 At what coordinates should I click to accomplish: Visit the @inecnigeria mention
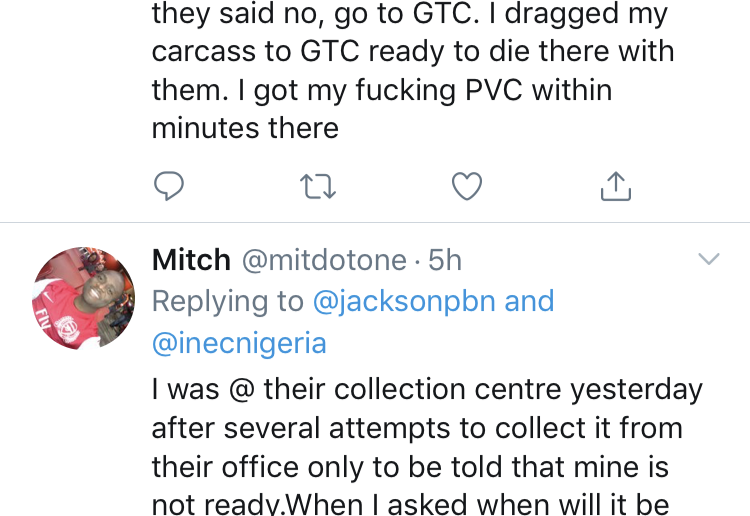tap(239, 343)
